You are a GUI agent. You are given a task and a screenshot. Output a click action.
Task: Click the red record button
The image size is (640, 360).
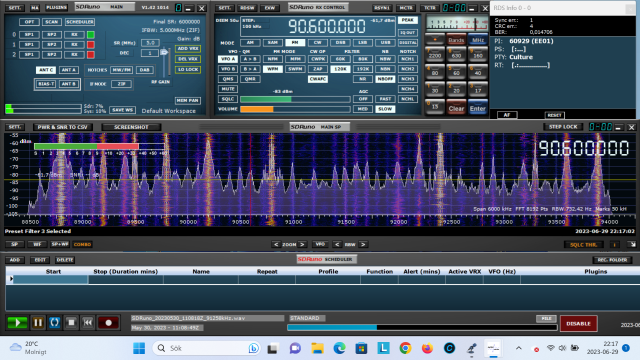[x=108, y=322]
